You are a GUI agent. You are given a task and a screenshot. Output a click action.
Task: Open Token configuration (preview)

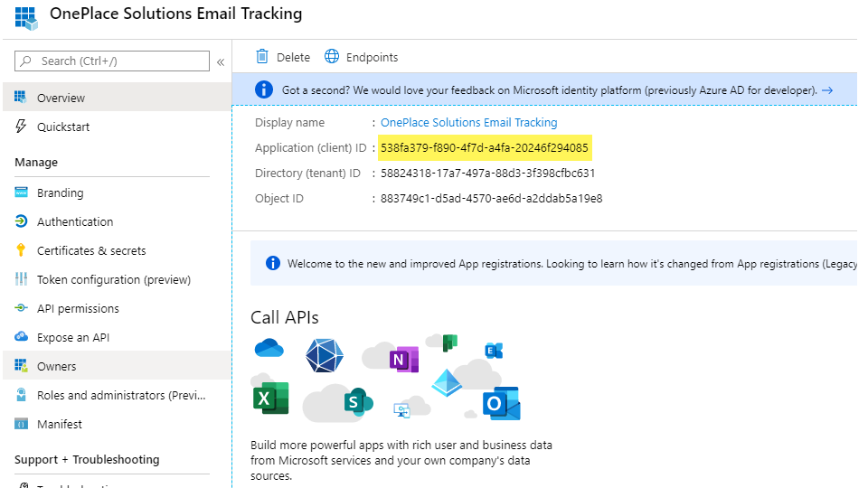tap(113, 279)
